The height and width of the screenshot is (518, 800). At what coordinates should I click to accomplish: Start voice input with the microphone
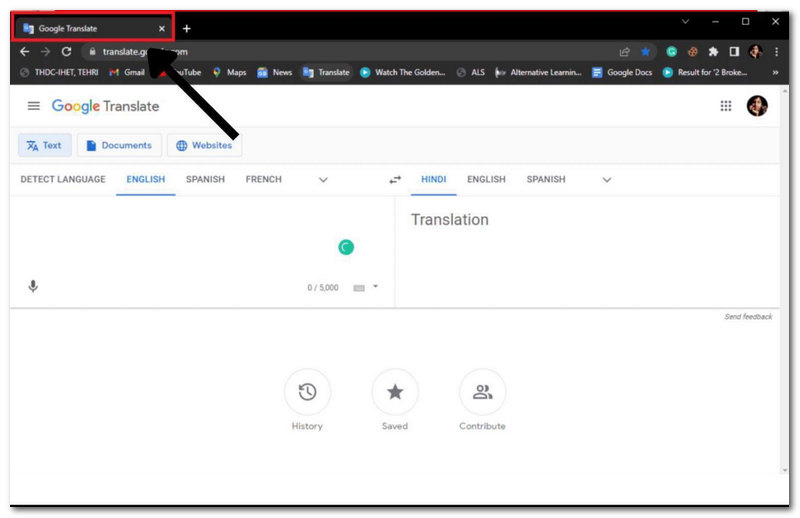(x=33, y=286)
